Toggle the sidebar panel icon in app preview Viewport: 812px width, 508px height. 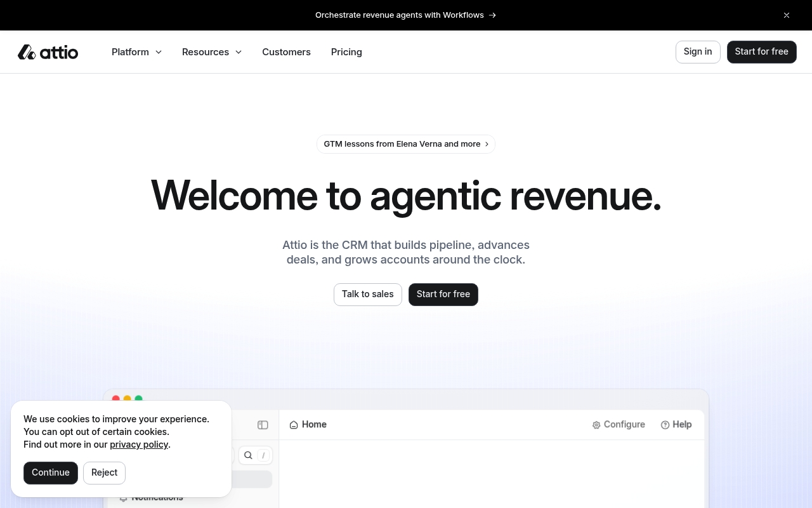point(263,425)
